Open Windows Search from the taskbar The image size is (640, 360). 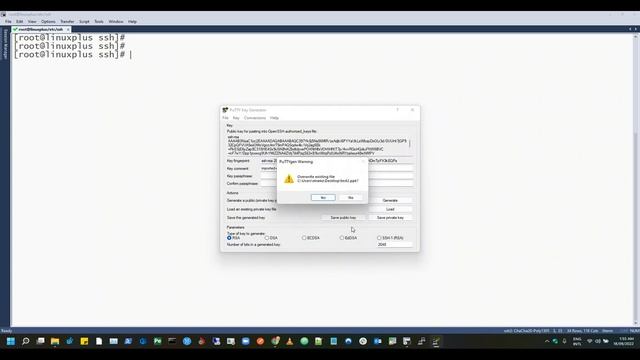(26, 341)
